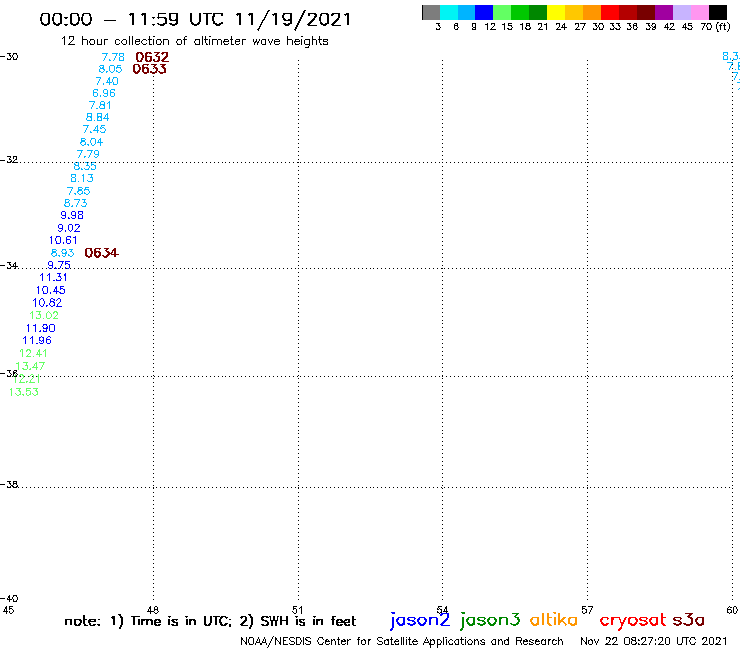Click the 8.13 wave height reading
Viewport: 740px width, 650px height.
tap(82, 178)
